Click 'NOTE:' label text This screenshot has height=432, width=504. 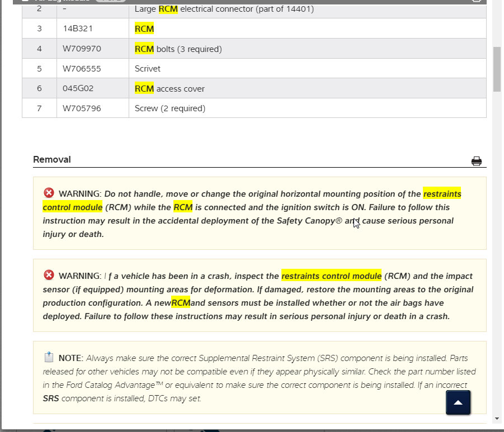tap(71, 358)
